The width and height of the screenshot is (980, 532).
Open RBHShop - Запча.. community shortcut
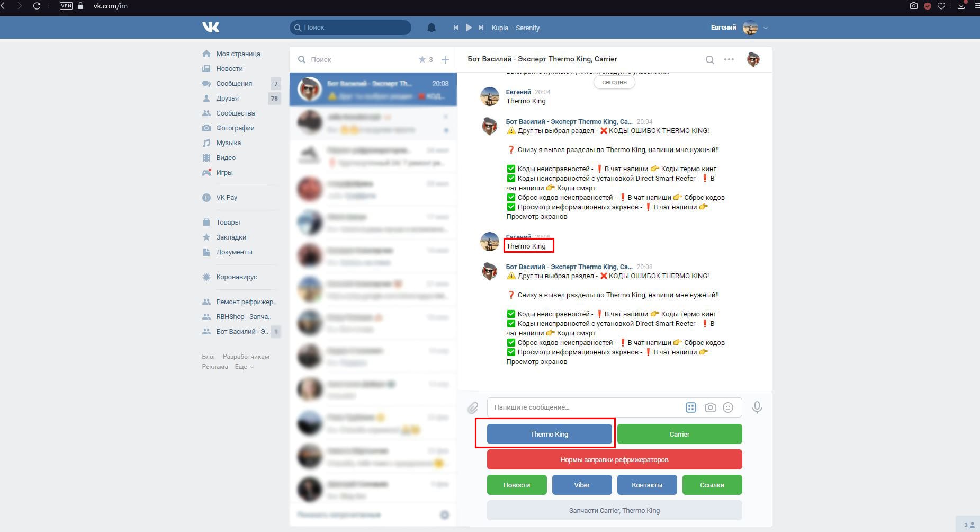point(243,316)
